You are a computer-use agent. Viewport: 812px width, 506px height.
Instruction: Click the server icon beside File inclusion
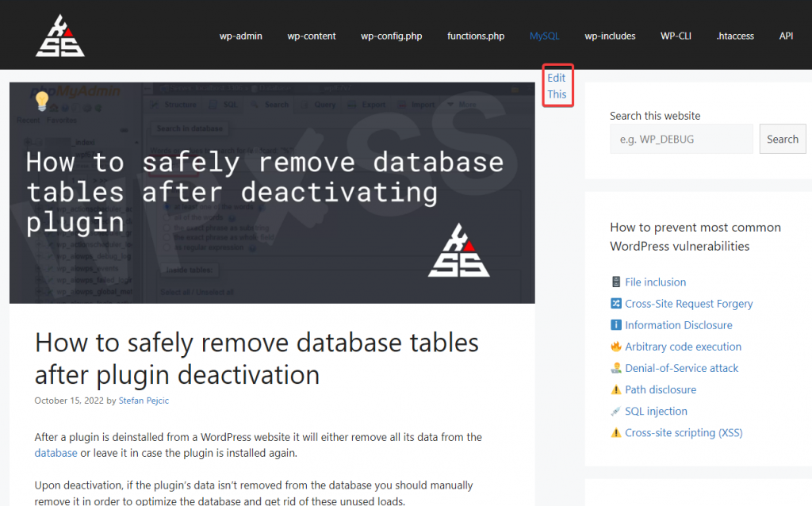tap(615, 282)
